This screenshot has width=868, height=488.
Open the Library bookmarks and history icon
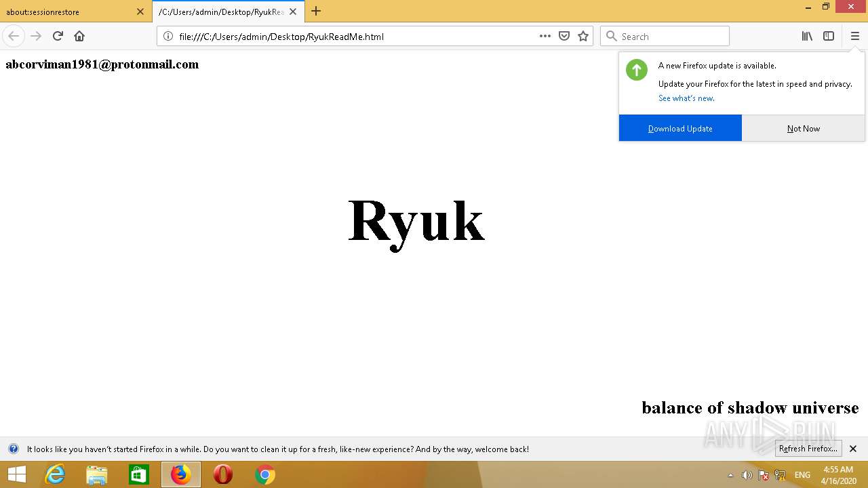pyautogui.click(x=807, y=36)
